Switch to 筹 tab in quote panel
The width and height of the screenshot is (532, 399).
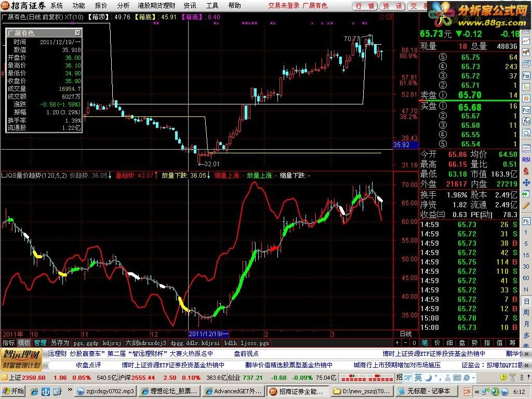[512, 343]
